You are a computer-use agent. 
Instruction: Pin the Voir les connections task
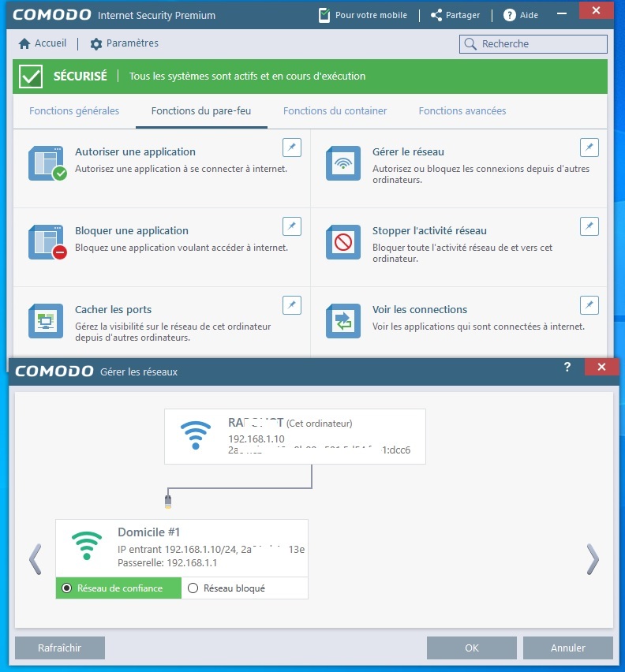point(589,305)
